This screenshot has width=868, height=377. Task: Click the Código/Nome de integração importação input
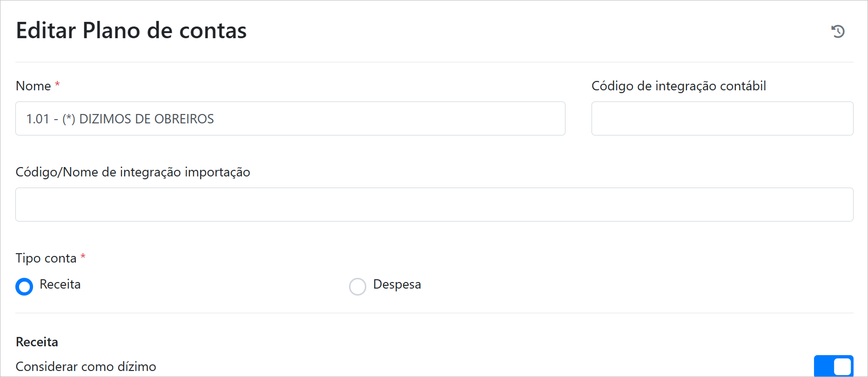tap(434, 205)
